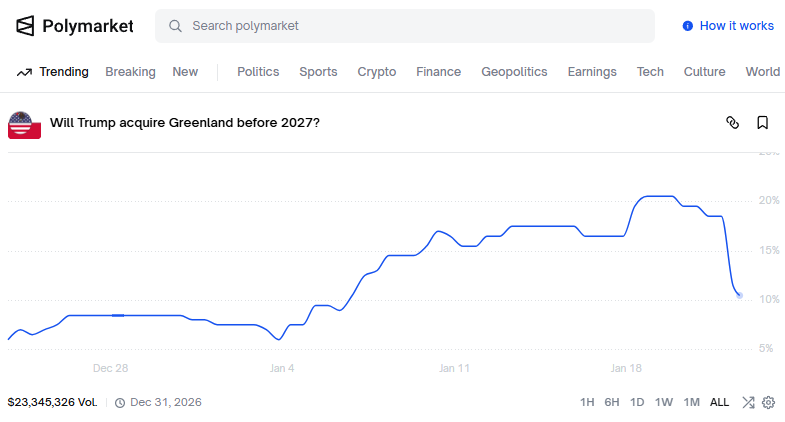The height and width of the screenshot is (422, 785).
Task: Open the Will Trump acquire Greenland market title
Action: 185,123
